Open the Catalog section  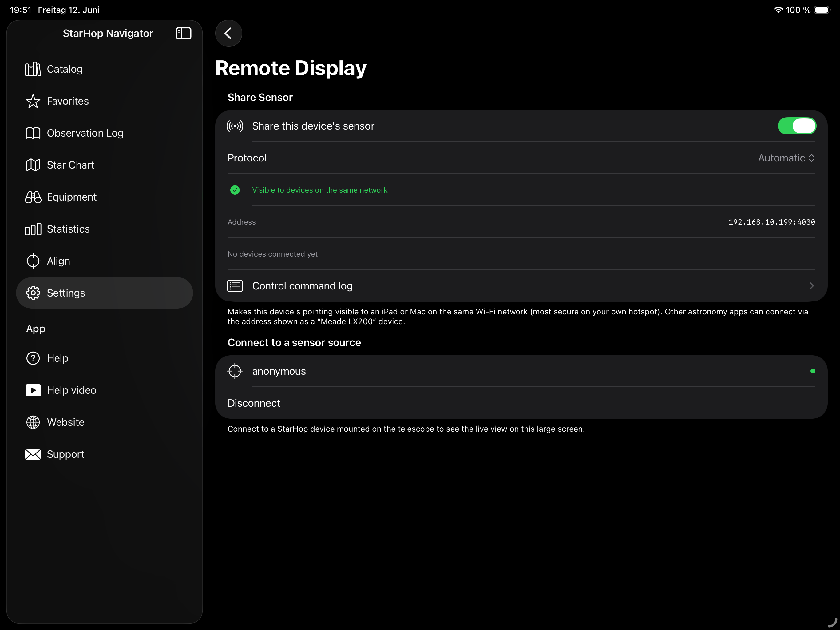pyautogui.click(x=105, y=69)
